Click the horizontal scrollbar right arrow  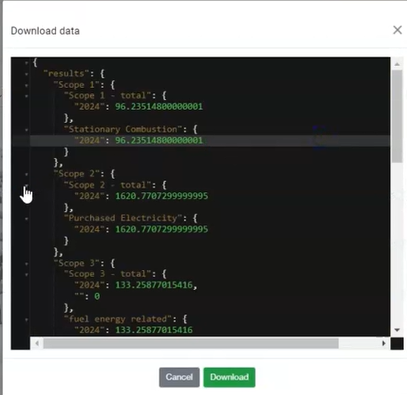tap(384, 343)
